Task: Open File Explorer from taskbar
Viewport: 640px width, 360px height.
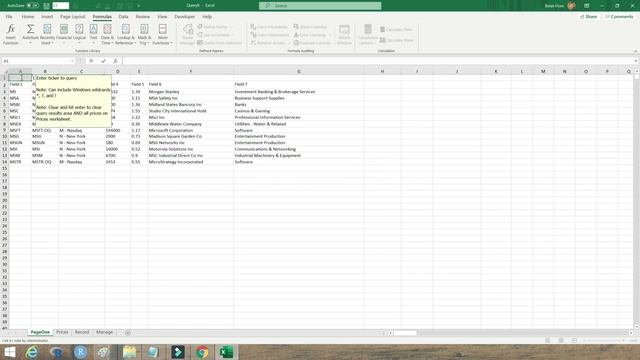Action: 129,352
